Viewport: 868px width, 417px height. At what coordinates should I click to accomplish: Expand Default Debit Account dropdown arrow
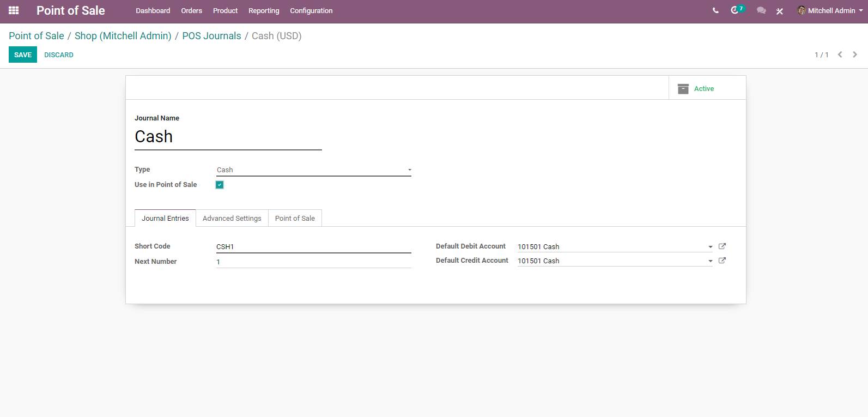(710, 247)
